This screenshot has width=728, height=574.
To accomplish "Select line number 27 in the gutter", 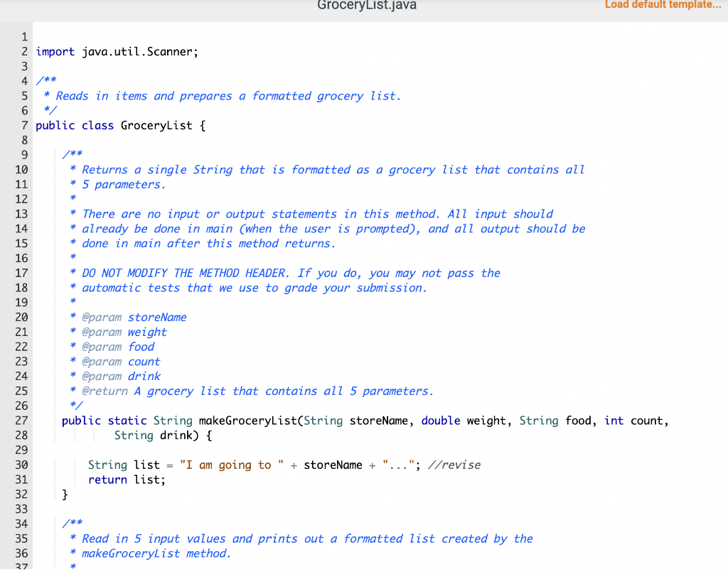I will coord(21,420).
